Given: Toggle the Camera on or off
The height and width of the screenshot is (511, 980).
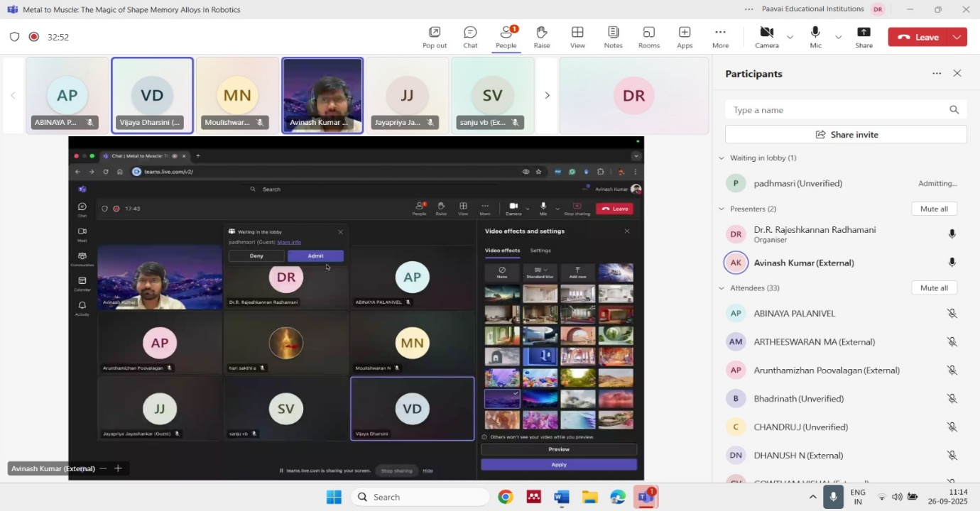Looking at the screenshot, I should (x=766, y=37).
